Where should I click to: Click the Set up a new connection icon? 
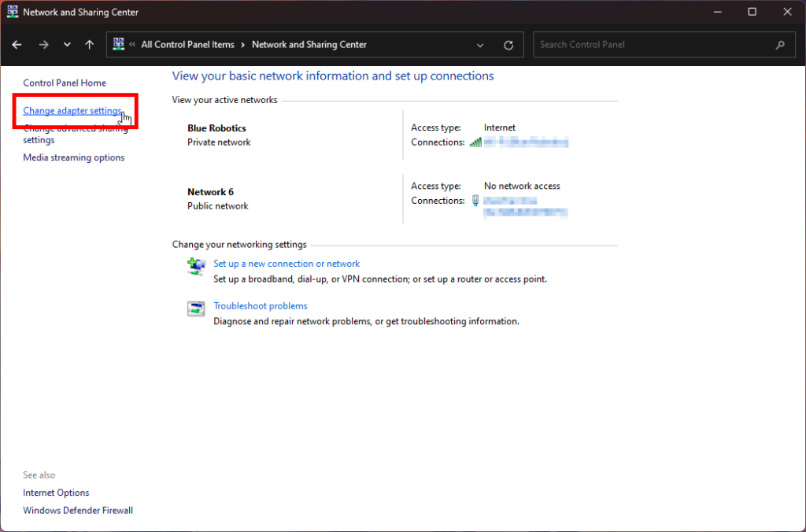click(x=196, y=267)
